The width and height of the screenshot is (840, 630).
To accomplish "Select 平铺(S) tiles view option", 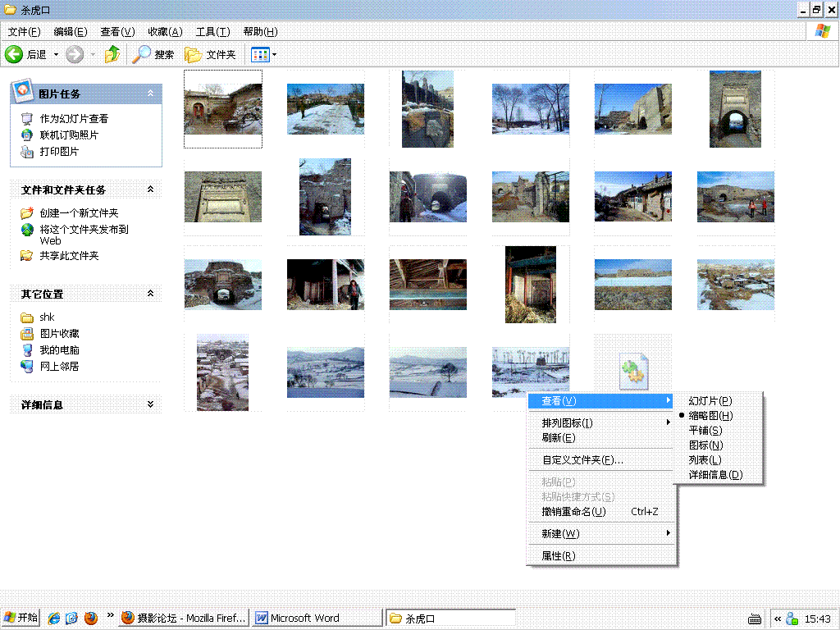I will click(705, 430).
